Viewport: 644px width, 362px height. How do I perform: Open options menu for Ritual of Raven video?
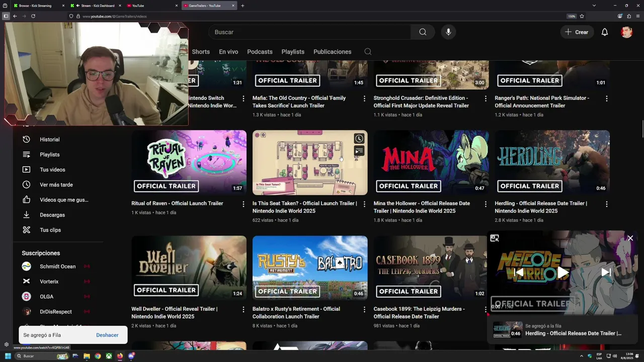click(x=243, y=204)
